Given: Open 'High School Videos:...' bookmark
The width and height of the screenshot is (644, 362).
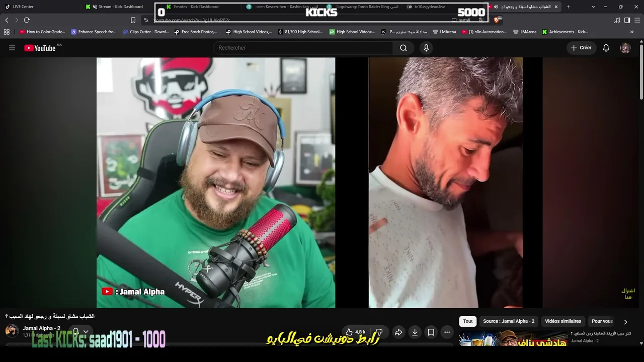Looking at the screenshot, I should (352, 32).
